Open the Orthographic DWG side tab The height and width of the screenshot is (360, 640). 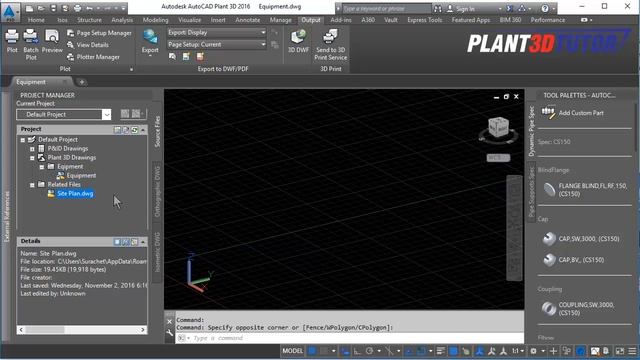click(x=158, y=191)
